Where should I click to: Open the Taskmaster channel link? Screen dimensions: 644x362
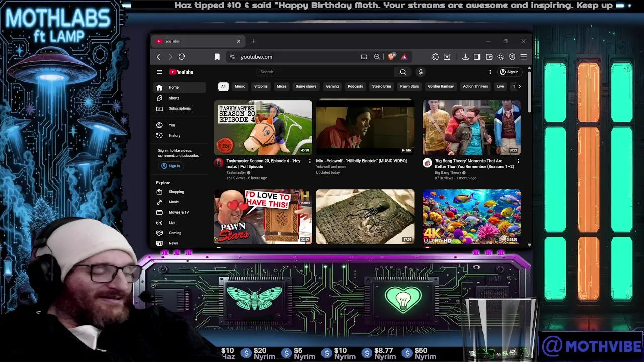(x=236, y=172)
